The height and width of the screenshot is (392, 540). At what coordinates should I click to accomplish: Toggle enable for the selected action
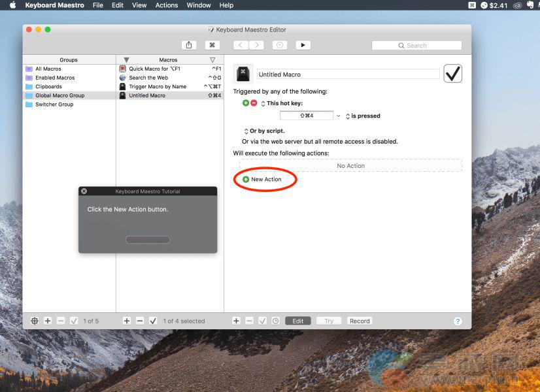pyautogui.click(x=262, y=321)
